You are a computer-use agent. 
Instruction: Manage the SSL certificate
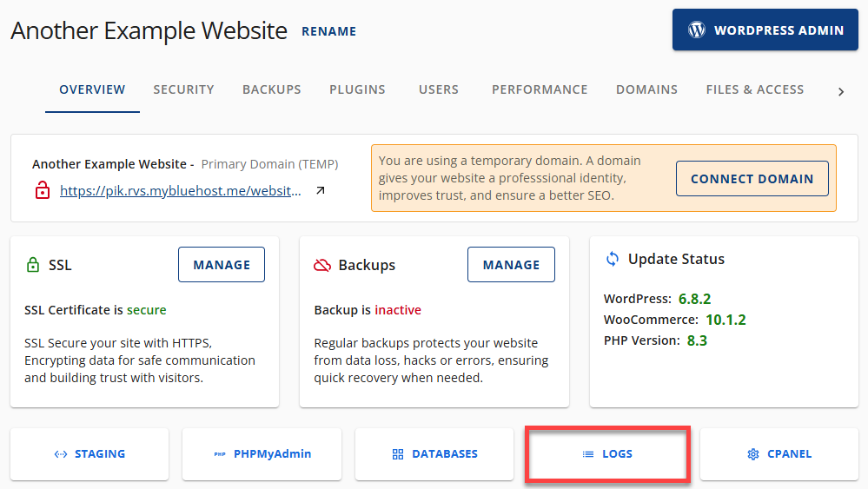[x=222, y=265]
